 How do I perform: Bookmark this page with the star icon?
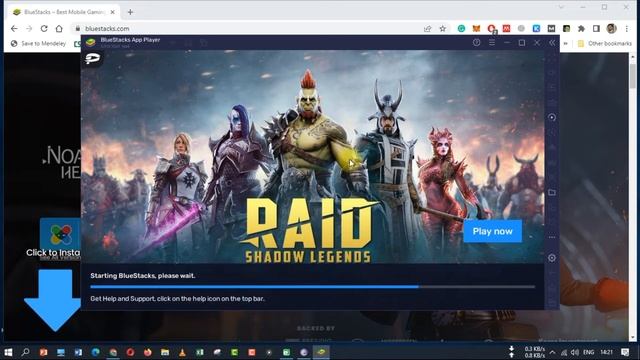tap(442, 29)
